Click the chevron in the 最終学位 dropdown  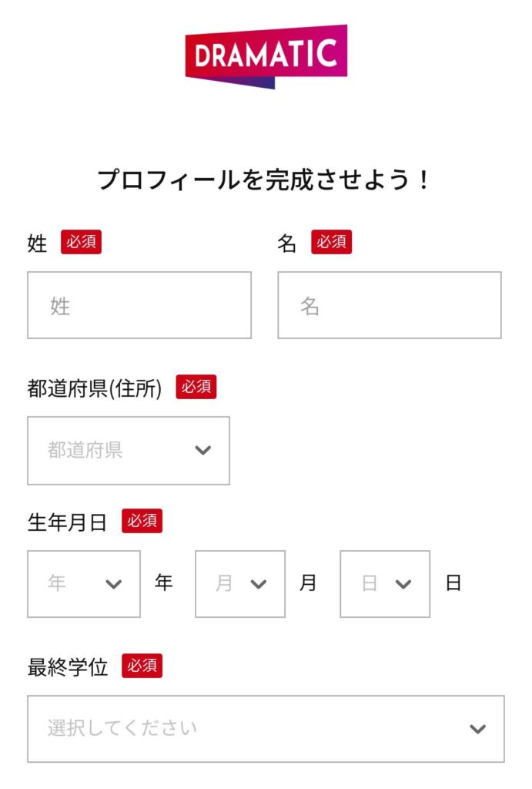(477, 729)
